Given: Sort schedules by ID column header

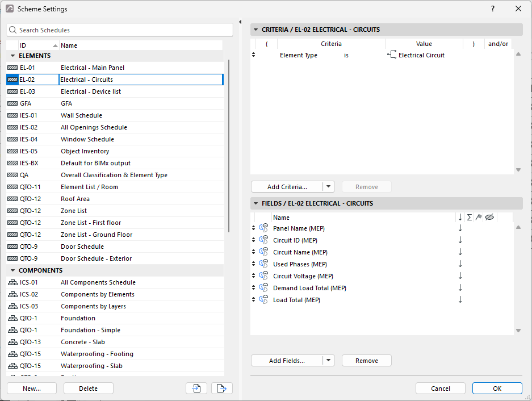Looking at the screenshot, I should pyautogui.click(x=39, y=45).
